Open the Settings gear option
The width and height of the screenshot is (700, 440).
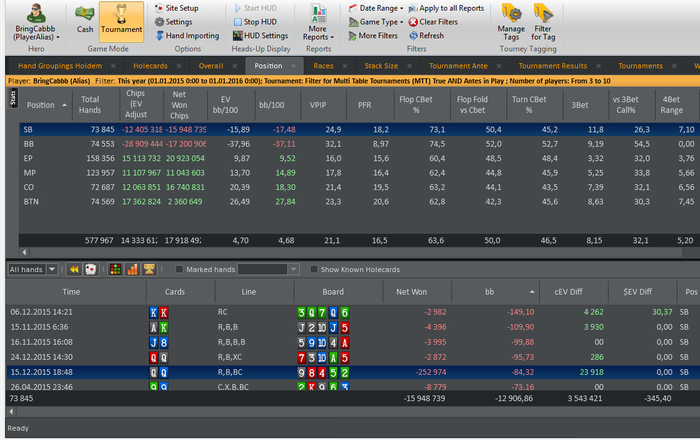point(174,22)
